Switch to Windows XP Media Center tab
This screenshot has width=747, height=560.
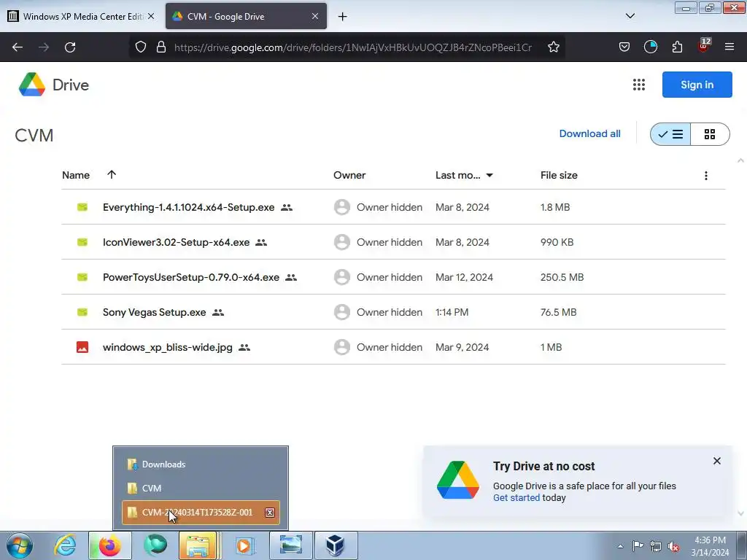(x=81, y=16)
